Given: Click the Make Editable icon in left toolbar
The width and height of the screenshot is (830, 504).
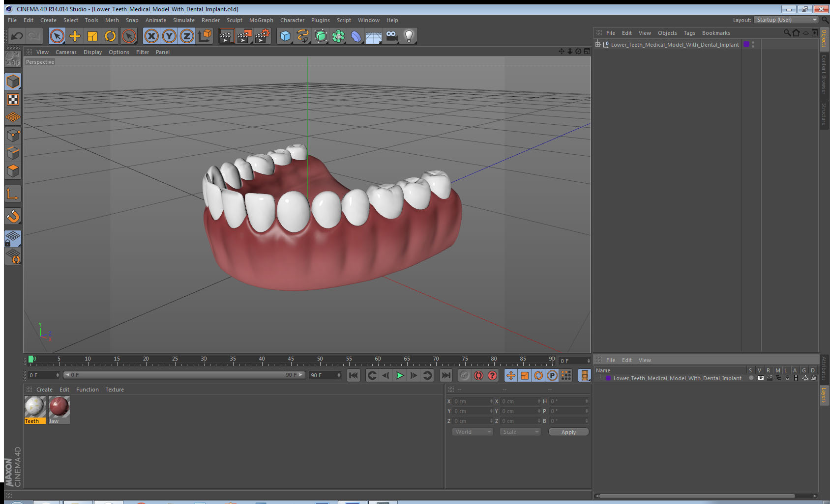Looking at the screenshot, I should coord(13,59).
